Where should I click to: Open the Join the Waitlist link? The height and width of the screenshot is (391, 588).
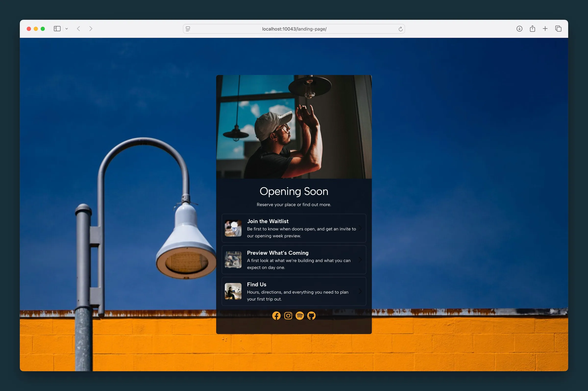(x=294, y=228)
